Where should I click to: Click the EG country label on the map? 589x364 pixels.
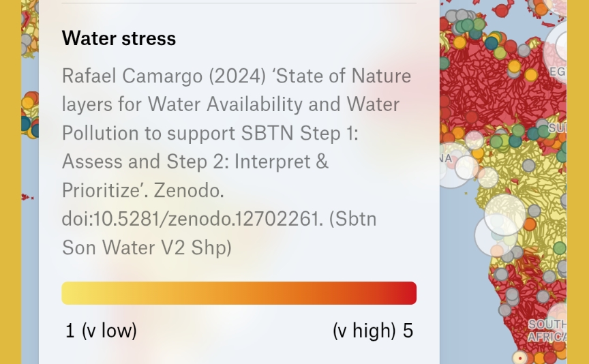557,72
